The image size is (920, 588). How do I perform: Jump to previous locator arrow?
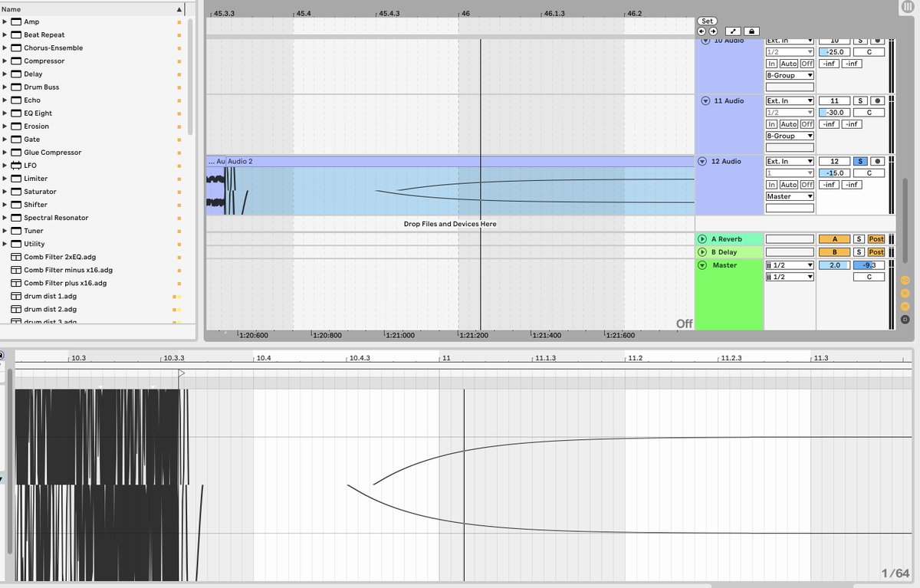pyautogui.click(x=701, y=31)
